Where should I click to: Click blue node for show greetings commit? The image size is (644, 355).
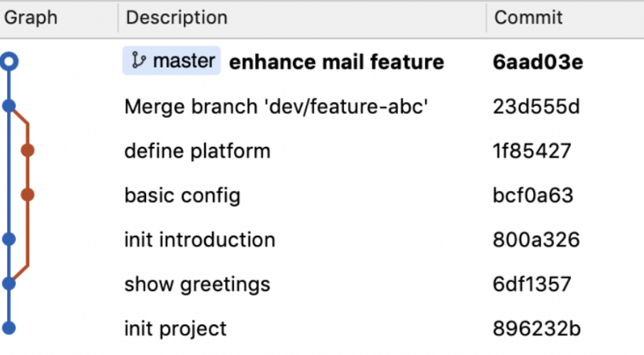pos(10,284)
